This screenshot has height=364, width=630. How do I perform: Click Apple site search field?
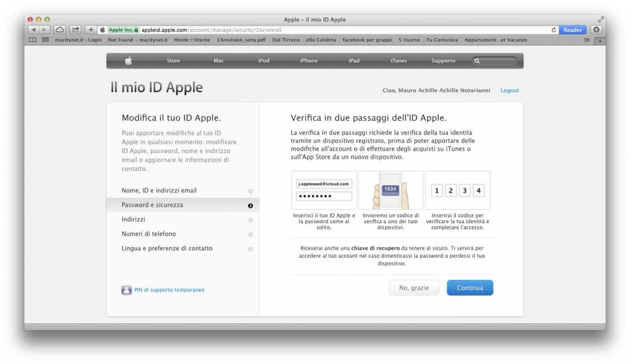pyautogui.click(x=495, y=61)
